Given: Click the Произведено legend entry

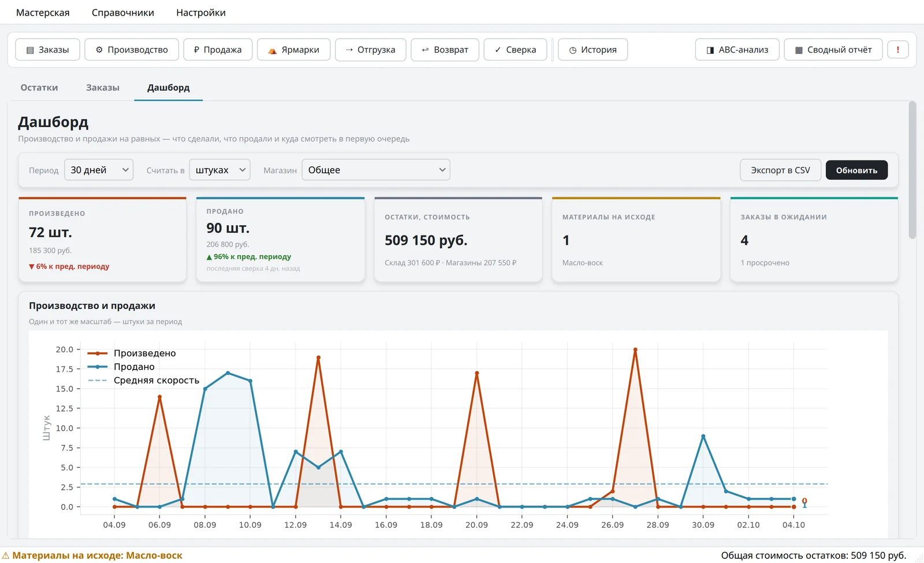Looking at the screenshot, I should tap(132, 353).
